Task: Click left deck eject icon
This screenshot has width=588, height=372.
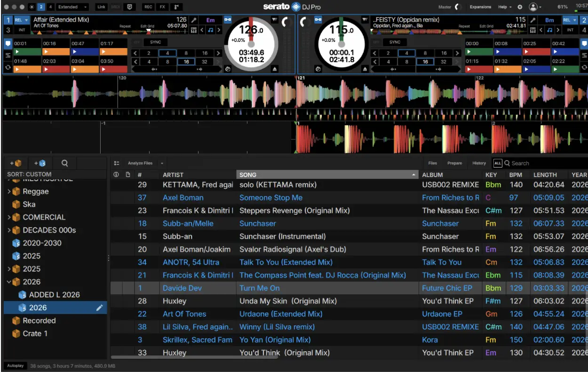Action: coord(275,69)
